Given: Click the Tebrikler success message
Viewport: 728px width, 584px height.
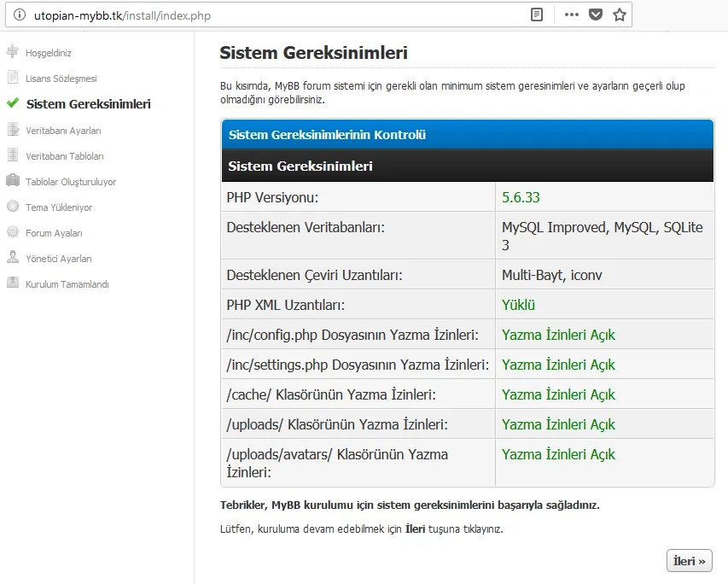Looking at the screenshot, I should coord(410,505).
